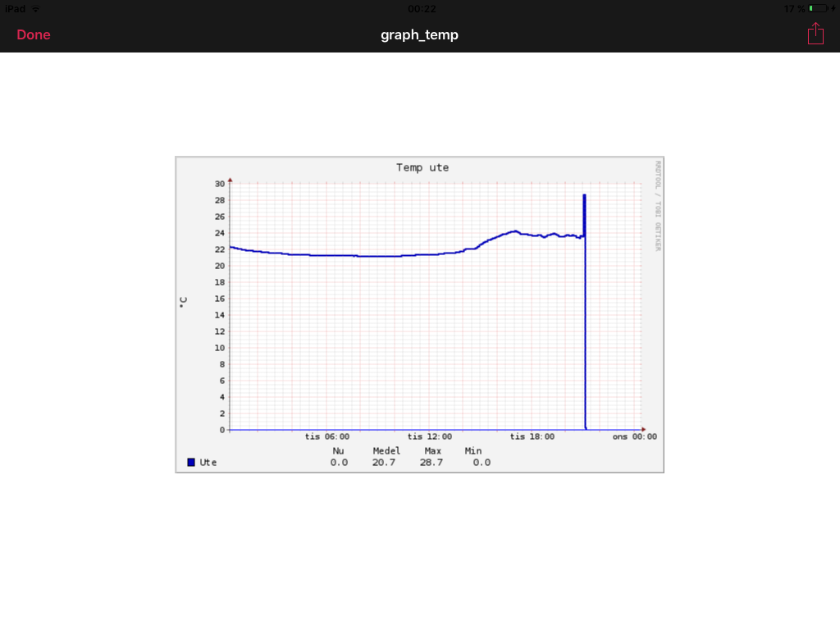The image size is (840, 630).
Task: Tap the Done button
Action: (x=34, y=34)
